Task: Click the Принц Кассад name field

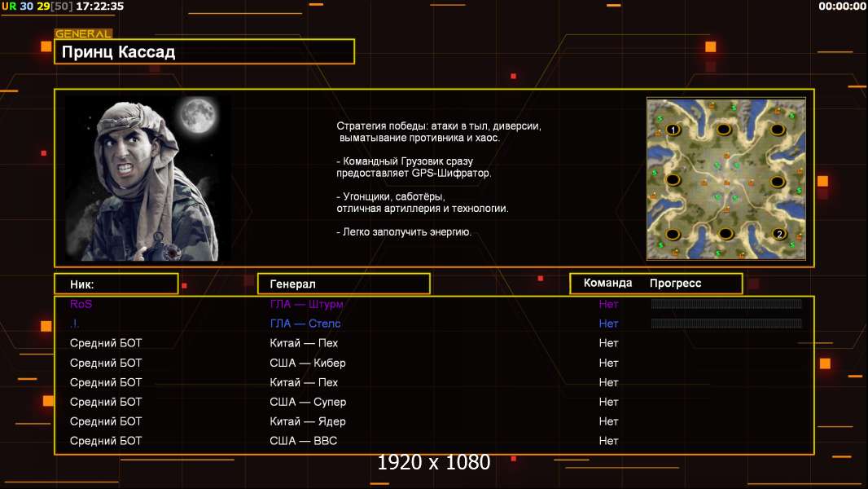Action: [x=204, y=52]
